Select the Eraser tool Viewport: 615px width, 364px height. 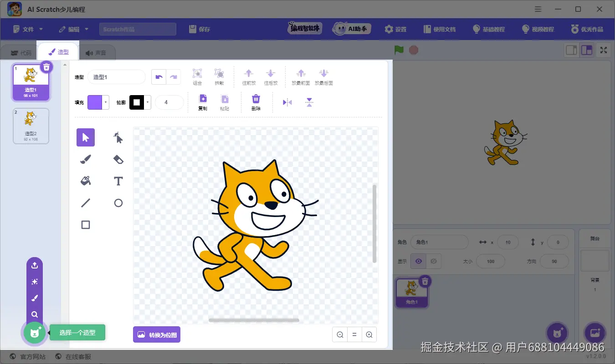(x=118, y=159)
